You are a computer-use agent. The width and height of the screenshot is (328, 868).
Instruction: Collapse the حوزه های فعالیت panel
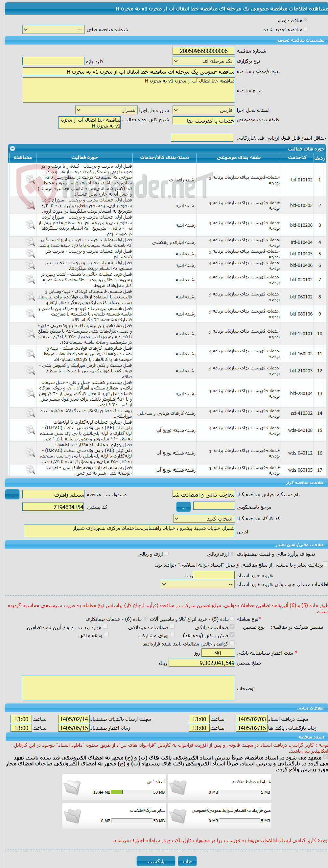[x=12, y=148]
